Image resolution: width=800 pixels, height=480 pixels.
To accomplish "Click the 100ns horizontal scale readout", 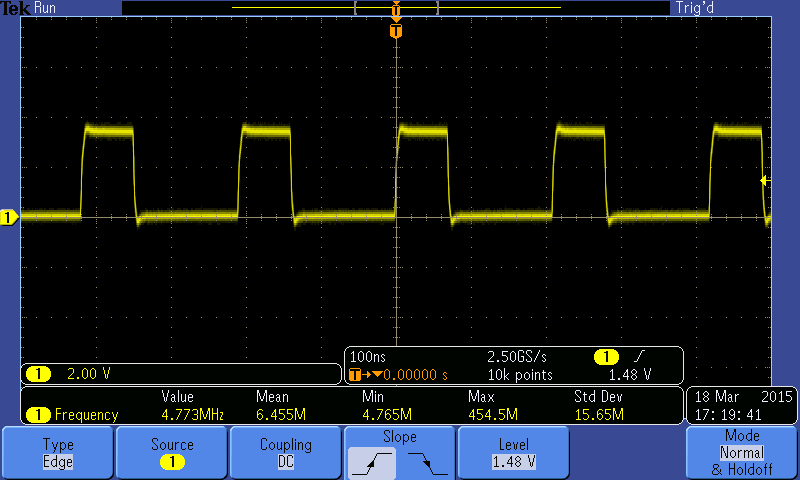I will tap(368, 357).
